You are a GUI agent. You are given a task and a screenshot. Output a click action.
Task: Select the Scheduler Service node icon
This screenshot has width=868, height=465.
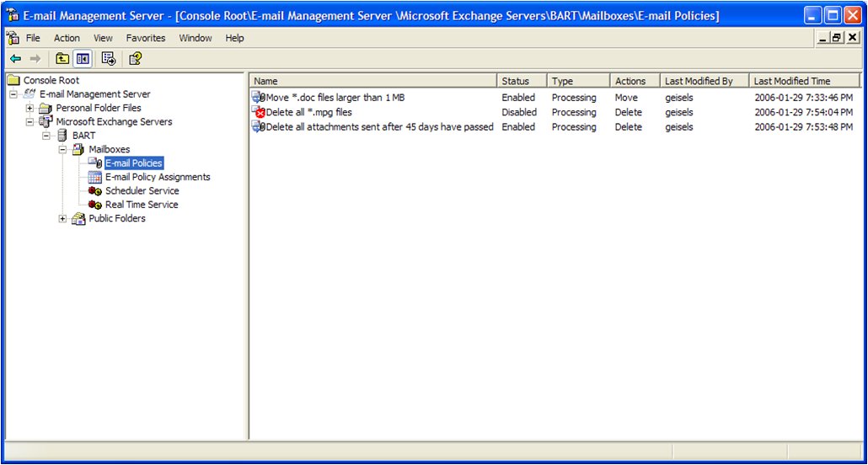94,191
